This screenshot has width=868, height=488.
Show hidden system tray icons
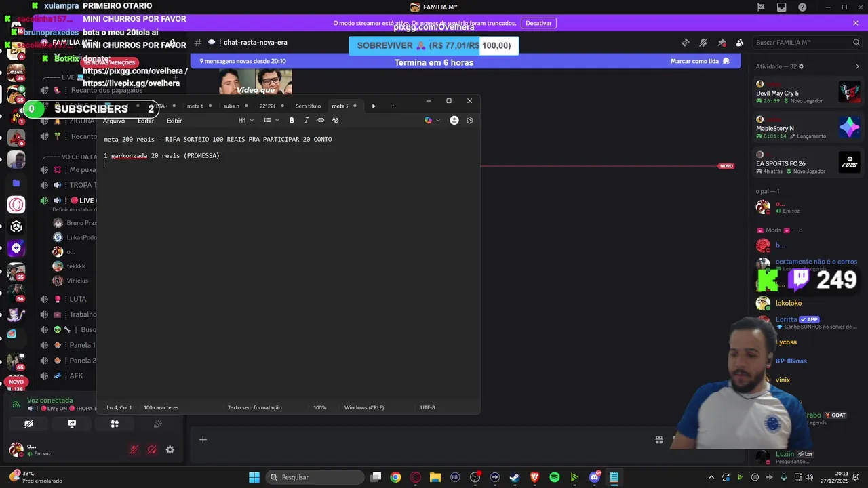711,477
